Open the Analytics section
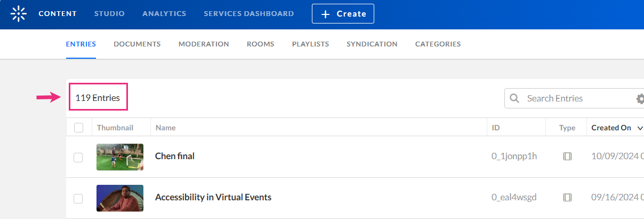The image size is (644, 219). coord(164,14)
